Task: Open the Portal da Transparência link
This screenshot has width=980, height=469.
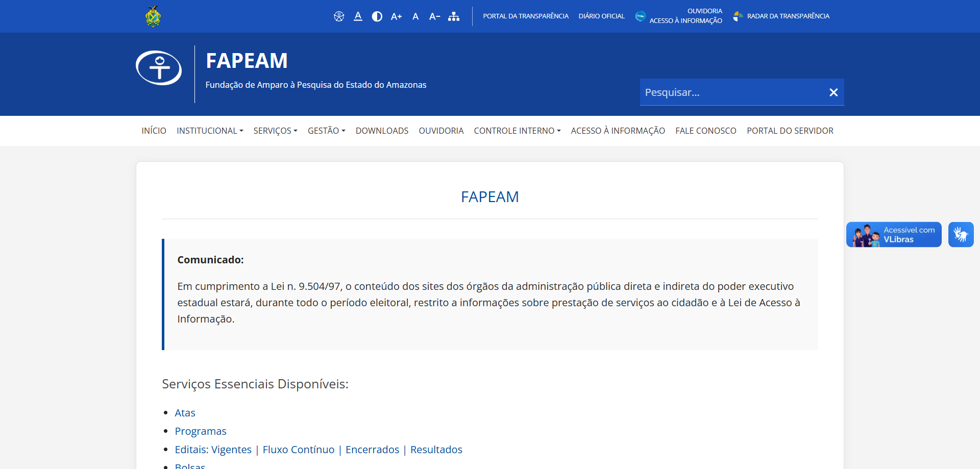Action: coord(526,16)
